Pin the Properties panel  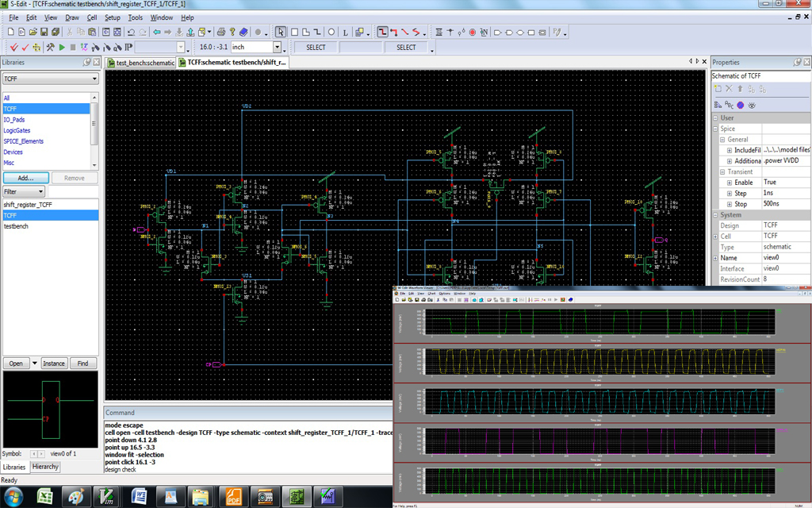(797, 62)
